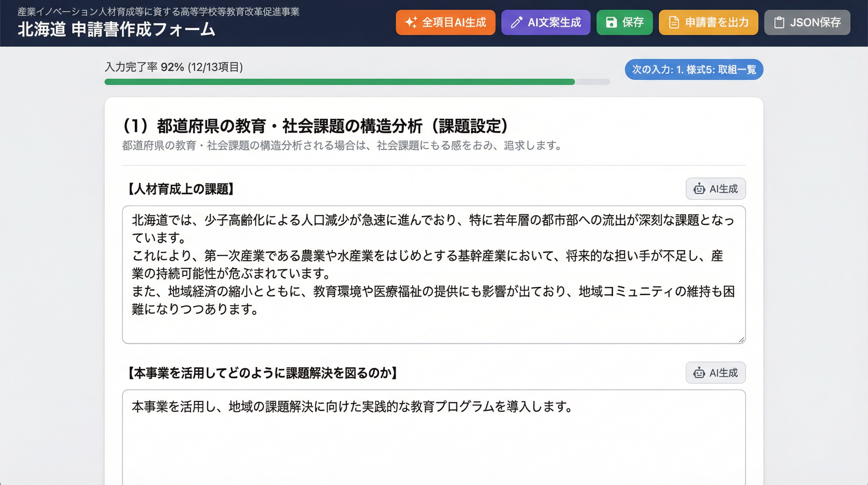The image size is (868, 485).
Task: Click the document icon on 申請書を出力 button
Action: tap(674, 22)
